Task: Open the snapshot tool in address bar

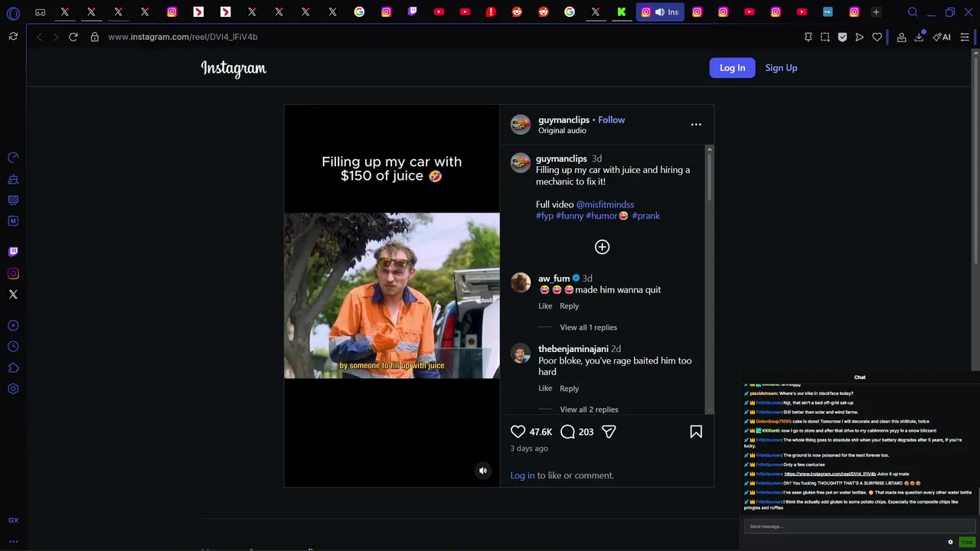Action: click(825, 37)
